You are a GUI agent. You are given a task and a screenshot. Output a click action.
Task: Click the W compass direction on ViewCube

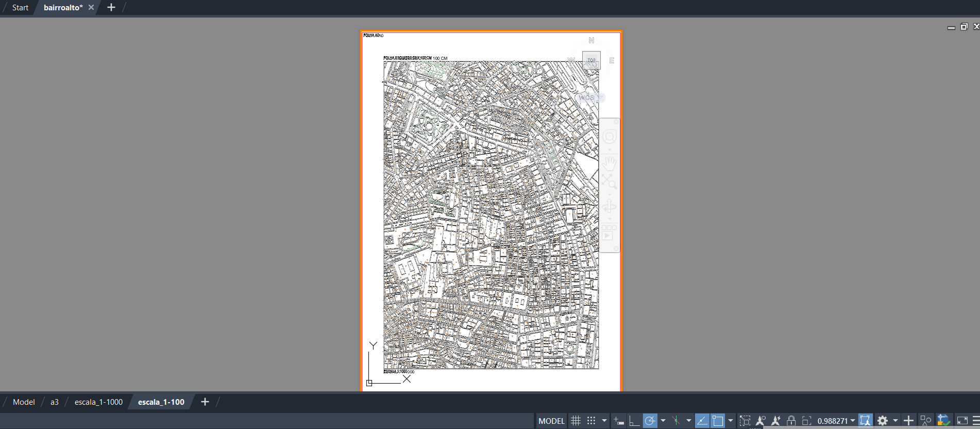(x=571, y=60)
